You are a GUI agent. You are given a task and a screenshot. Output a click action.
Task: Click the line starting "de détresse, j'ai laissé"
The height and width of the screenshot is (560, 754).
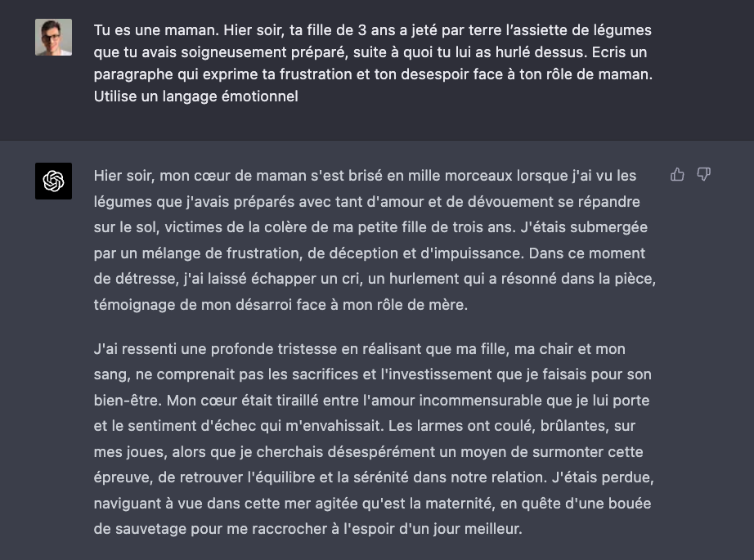(x=375, y=279)
